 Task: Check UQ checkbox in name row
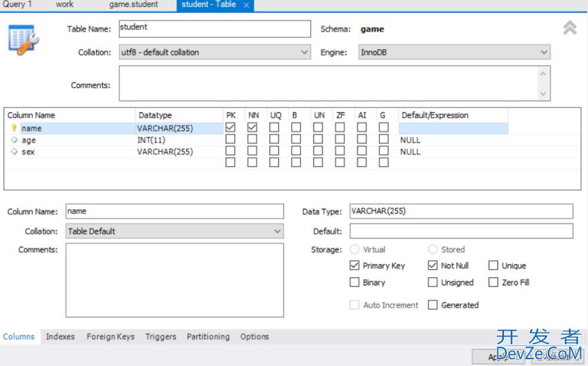point(274,128)
